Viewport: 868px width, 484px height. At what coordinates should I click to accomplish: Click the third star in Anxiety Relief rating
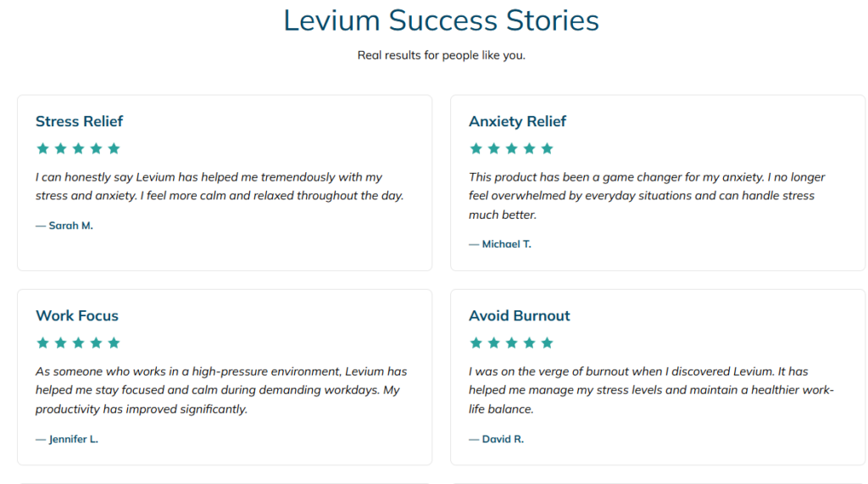(x=511, y=148)
